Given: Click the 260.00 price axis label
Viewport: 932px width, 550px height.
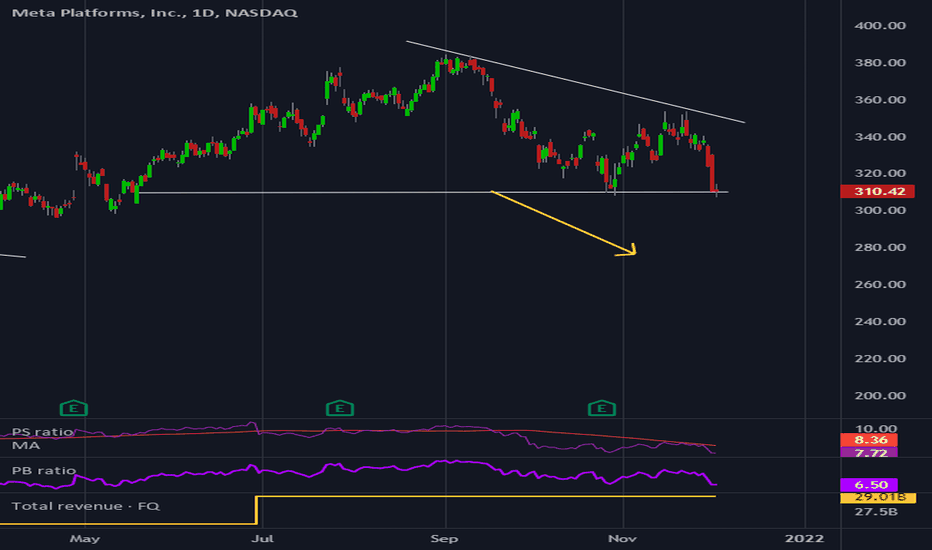Looking at the screenshot, I should [880, 284].
